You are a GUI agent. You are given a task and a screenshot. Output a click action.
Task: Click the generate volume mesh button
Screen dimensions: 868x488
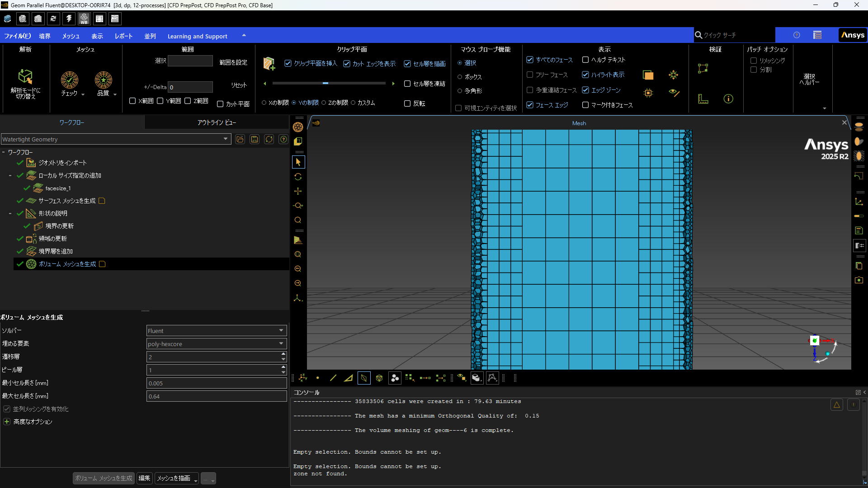(104, 478)
